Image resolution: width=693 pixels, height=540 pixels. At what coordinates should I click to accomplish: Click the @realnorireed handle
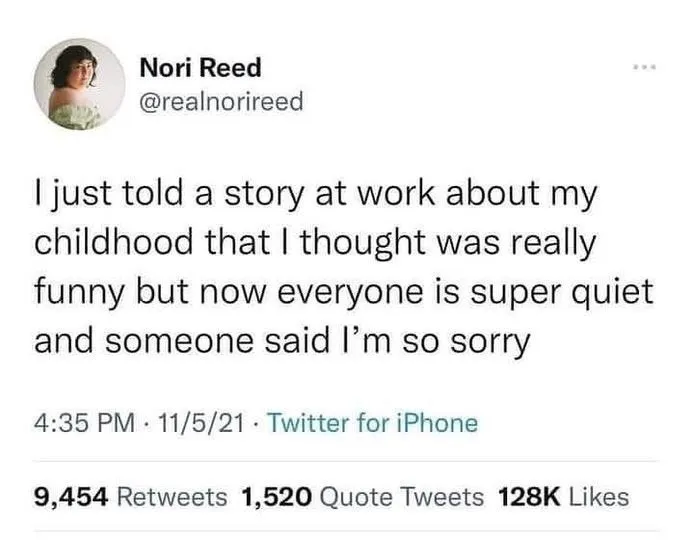(220, 102)
